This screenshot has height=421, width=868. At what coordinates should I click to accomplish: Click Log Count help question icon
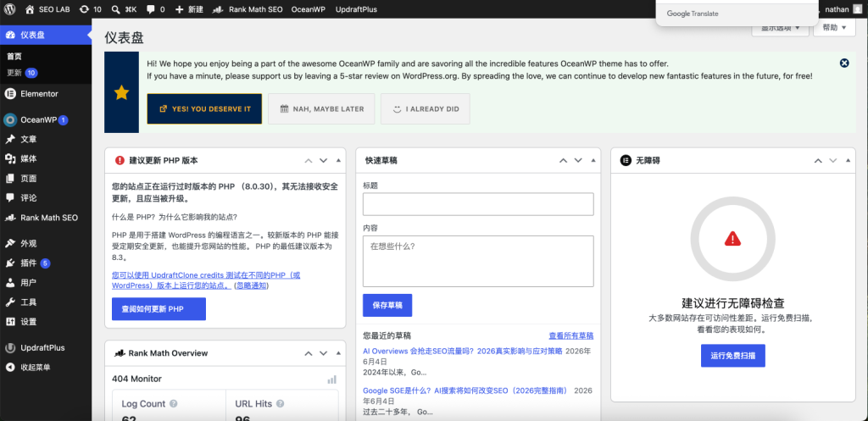(x=173, y=404)
